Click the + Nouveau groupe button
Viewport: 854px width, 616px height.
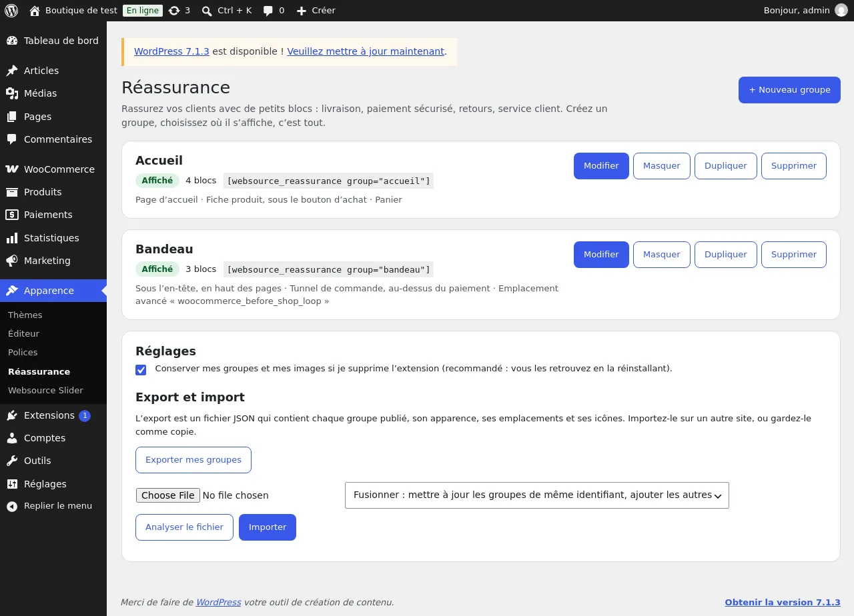789,90
